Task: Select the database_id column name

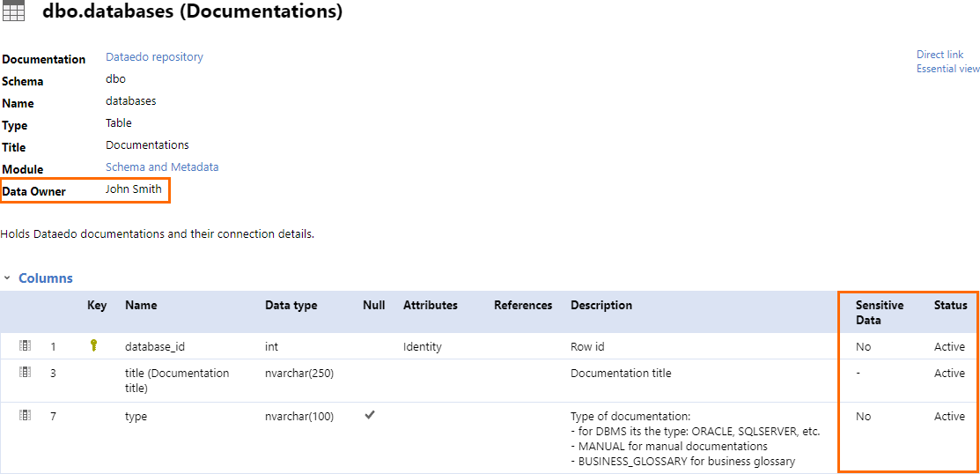Action: [155, 347]
